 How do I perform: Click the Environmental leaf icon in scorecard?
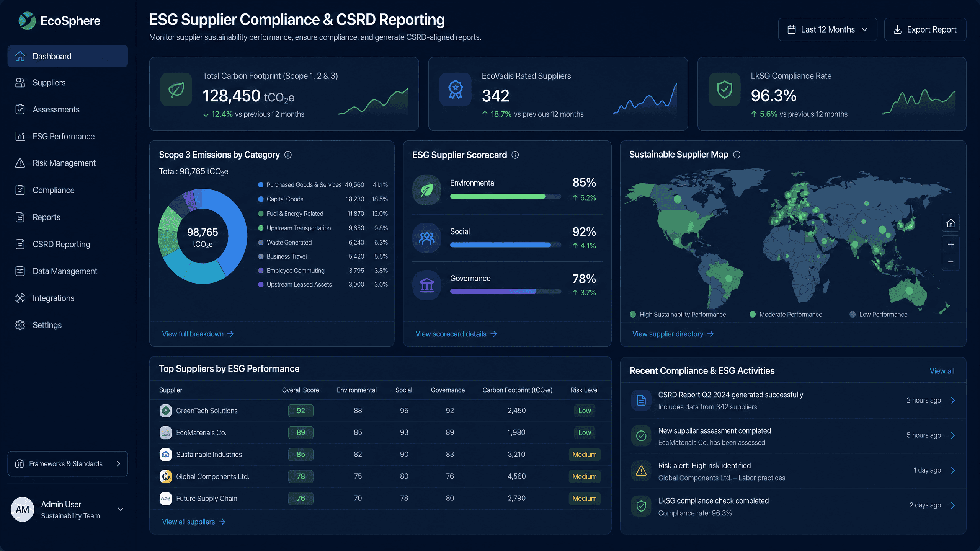coord(427,190)
